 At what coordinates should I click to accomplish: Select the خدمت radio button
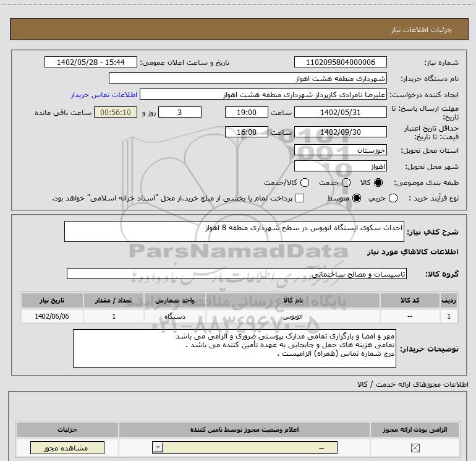[x=346, y=183]
